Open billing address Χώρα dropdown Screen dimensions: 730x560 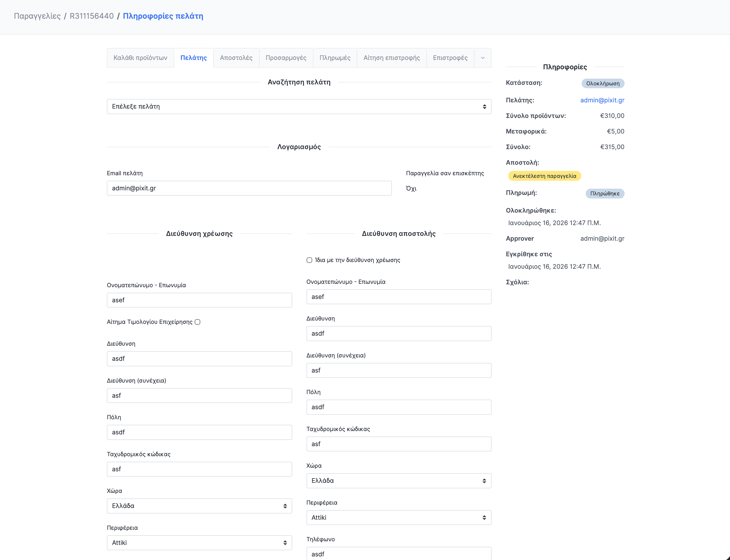click(x=199, y=506)
